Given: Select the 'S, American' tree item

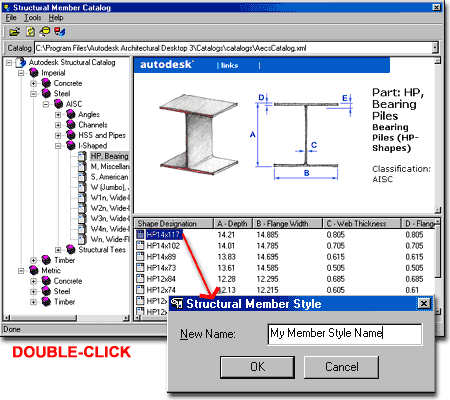Looking at the screenshot, I should click(x=109, y=177).
